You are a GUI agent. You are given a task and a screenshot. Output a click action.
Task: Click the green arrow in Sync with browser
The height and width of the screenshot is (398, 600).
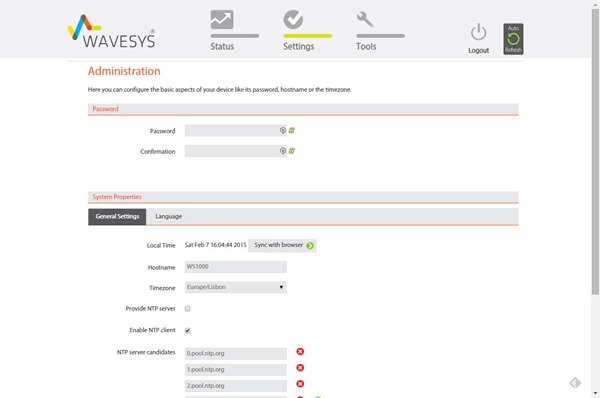coord(310,246)
